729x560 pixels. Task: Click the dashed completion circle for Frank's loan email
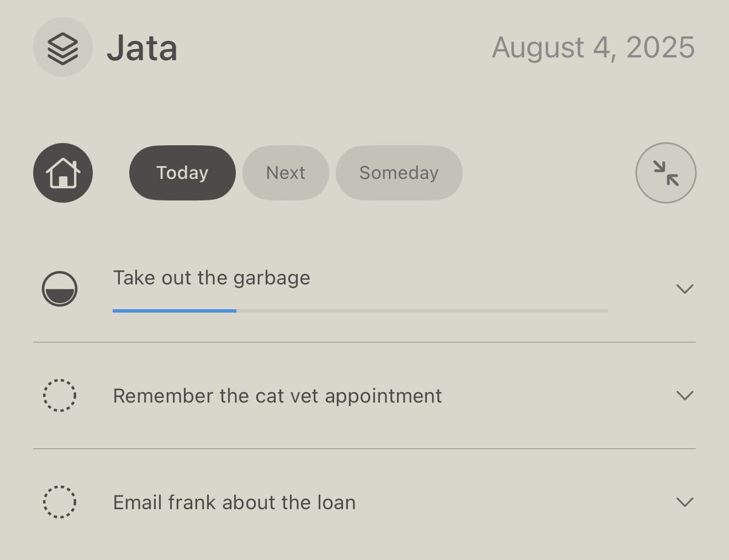60,503
